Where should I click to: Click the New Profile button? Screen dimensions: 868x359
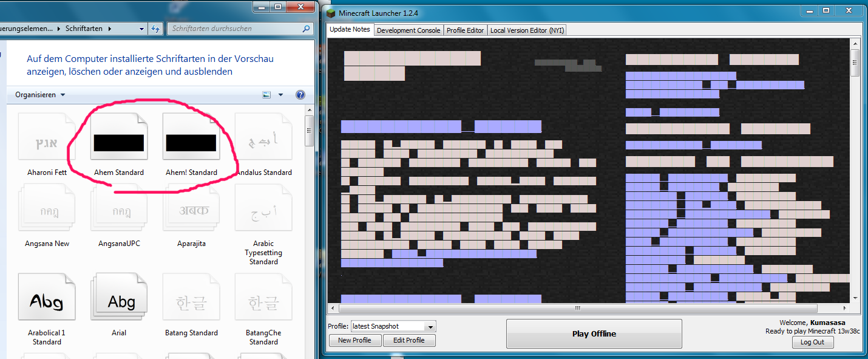(354, 340)
